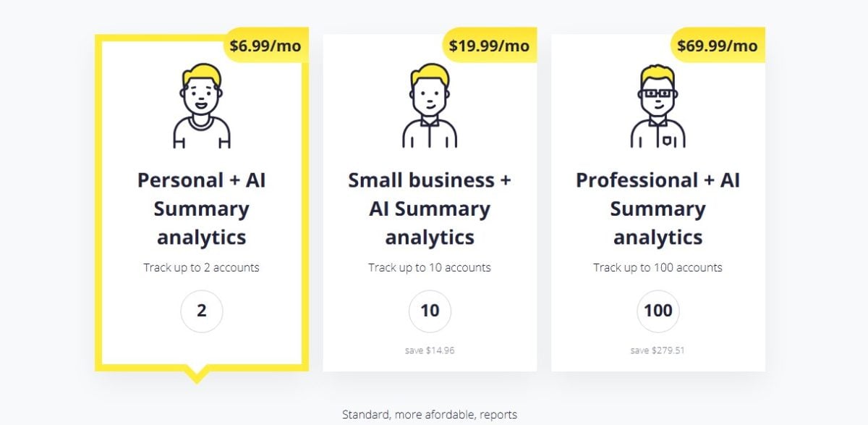Viewport: 868px width, 425px height.
Task: Click the $69.99/mo price tag
Action: (x=718, y=46)
